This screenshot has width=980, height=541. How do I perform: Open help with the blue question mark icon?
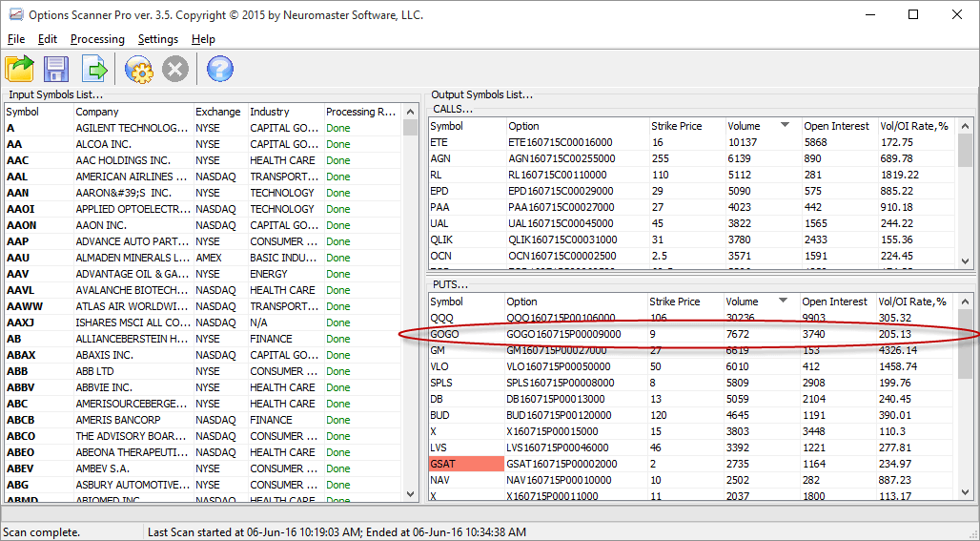pos(219,69)
